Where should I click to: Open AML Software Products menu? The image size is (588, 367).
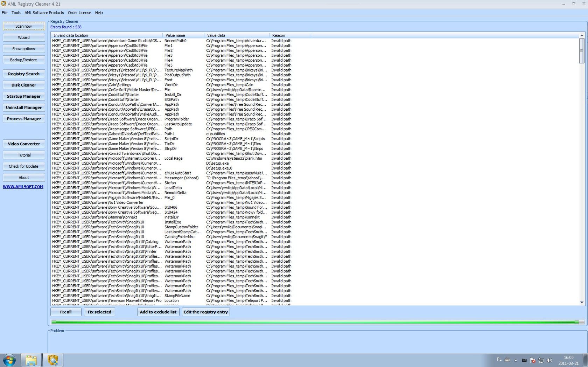click(x=44, y=13)
